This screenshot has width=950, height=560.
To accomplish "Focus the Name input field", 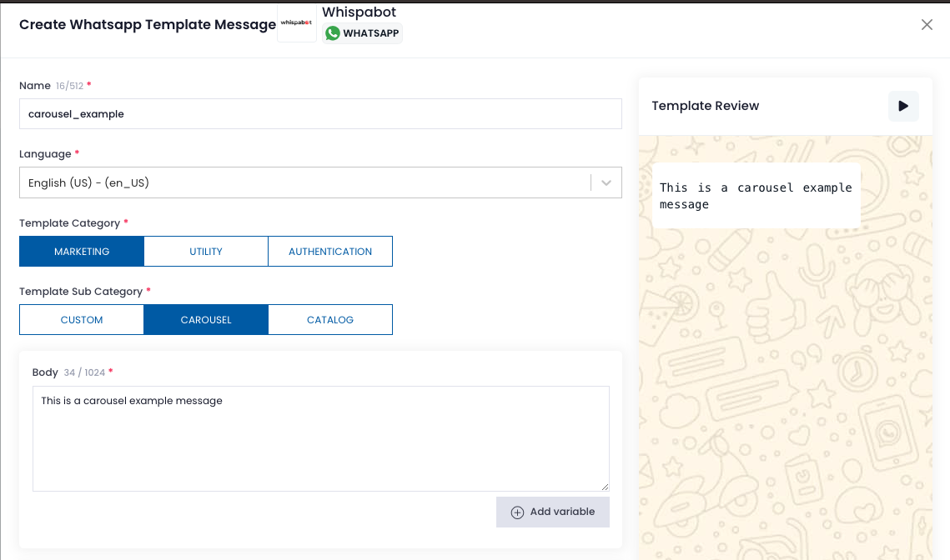I will tap(320, 114).
